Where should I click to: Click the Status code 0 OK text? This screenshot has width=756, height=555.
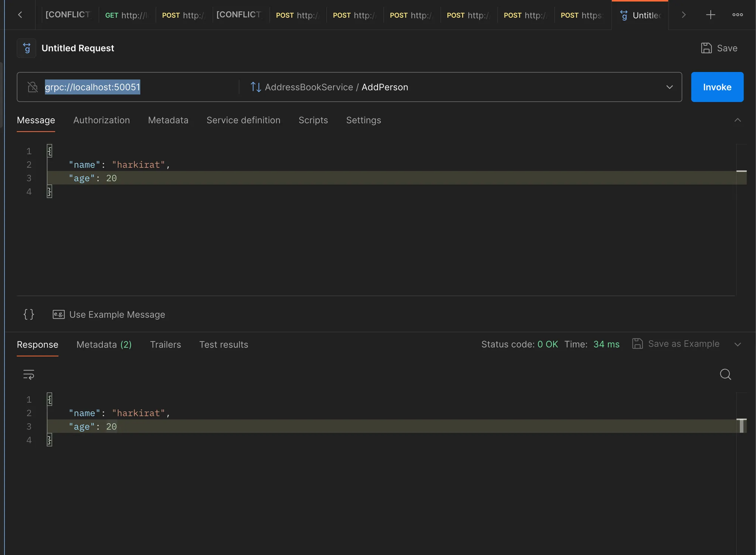(x=519, y=344)
